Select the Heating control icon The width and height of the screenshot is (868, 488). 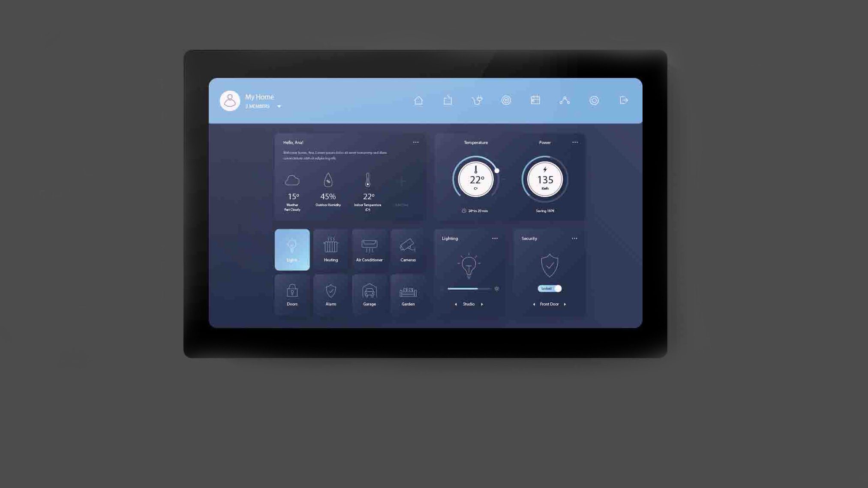(x=331, y=249)
